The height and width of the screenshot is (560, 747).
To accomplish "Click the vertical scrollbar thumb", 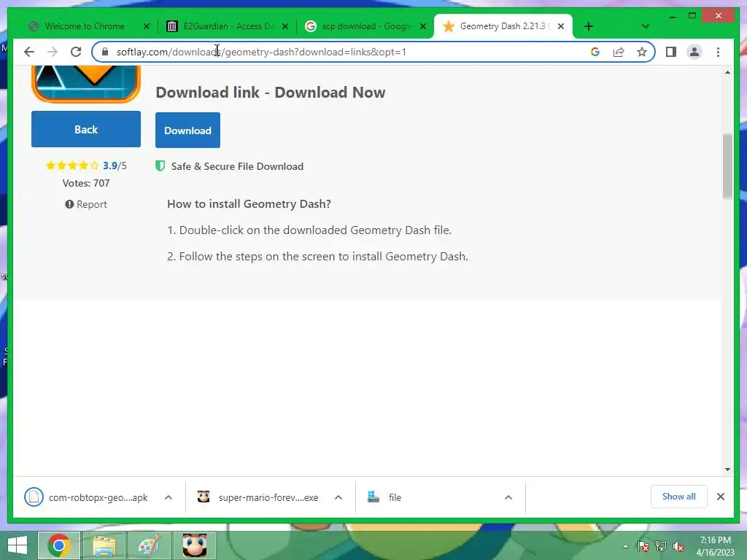I will pos(727,166).
